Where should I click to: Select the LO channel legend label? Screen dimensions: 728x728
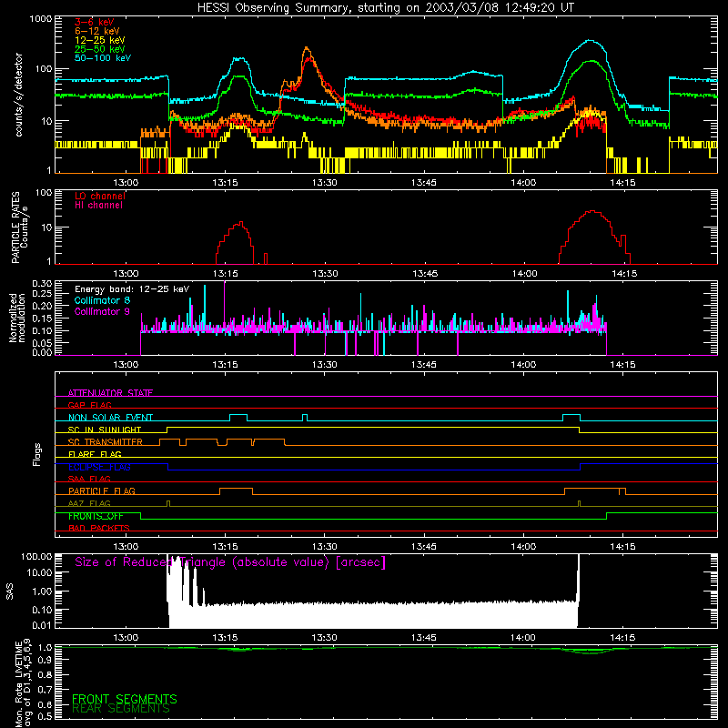click(100, 196)
